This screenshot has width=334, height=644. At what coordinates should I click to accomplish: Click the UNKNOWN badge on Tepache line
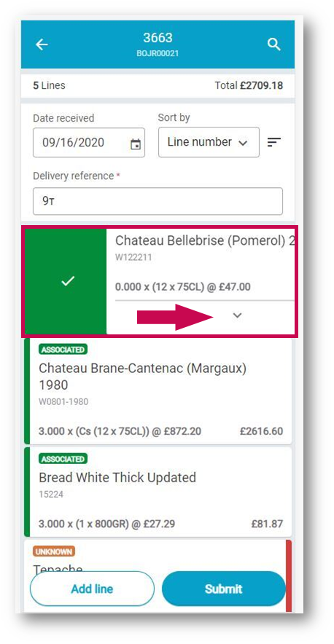coord(54,551)
